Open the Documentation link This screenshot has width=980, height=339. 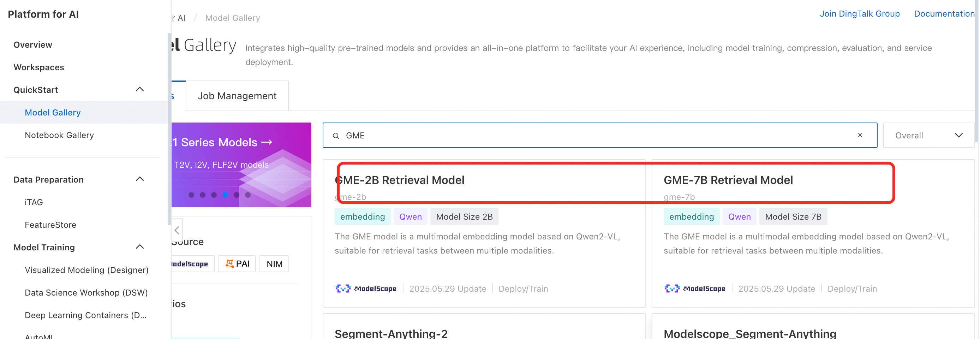[x=944, y=14]
